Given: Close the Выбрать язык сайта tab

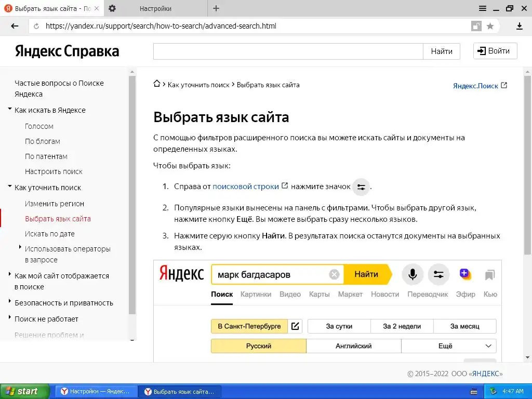Looking at the screenshot, I should coord(97,8).
